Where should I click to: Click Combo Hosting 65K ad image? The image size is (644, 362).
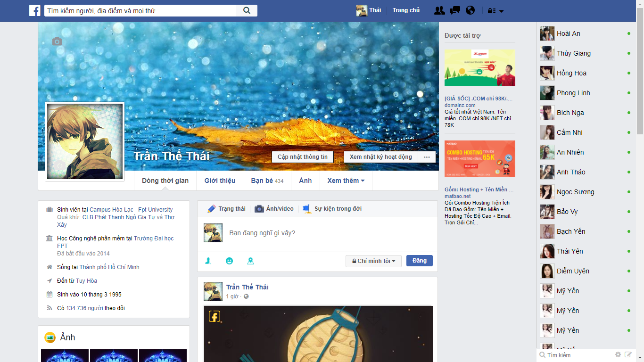(480, 158)
